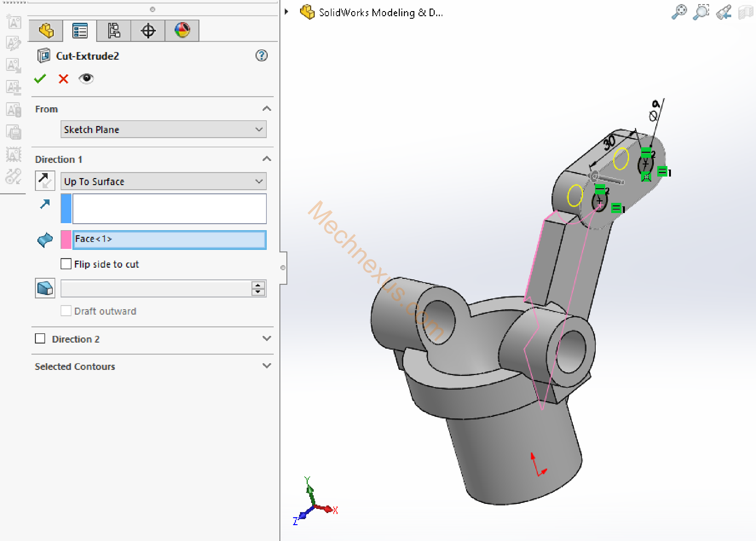
Task: Click the previous view icon
Action: 723,13
